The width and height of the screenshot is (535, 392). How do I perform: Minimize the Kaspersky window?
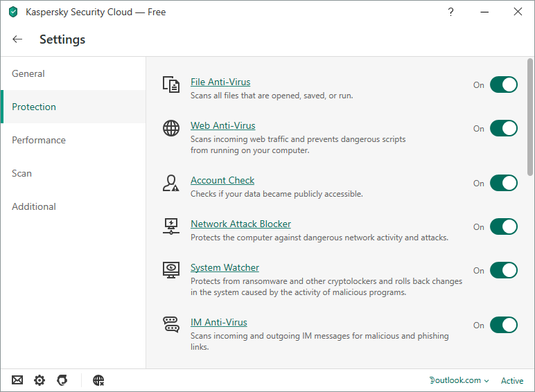tap(484, 12)
